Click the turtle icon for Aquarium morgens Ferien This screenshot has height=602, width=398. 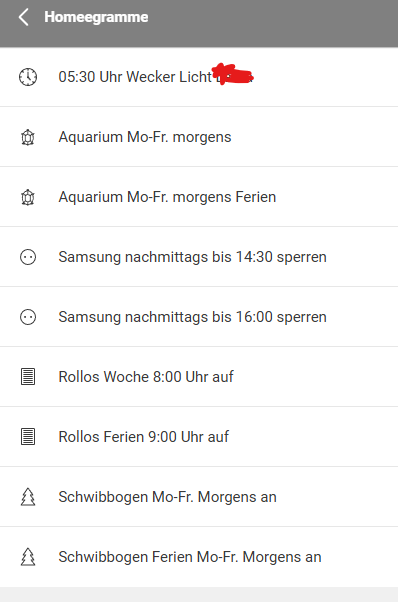pyautogui.click(x=28, y=197)
